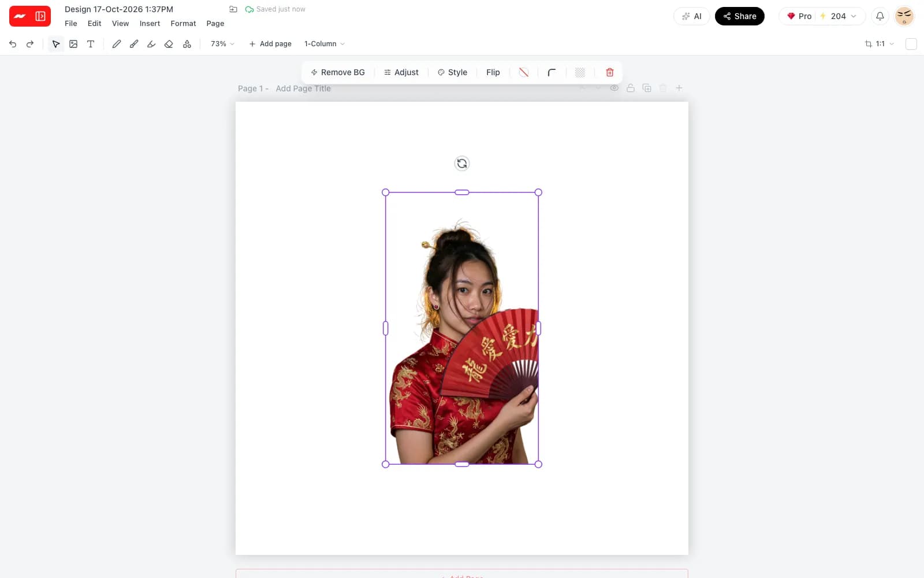
Task: Click the red app home logo
Action: point(20,16)
